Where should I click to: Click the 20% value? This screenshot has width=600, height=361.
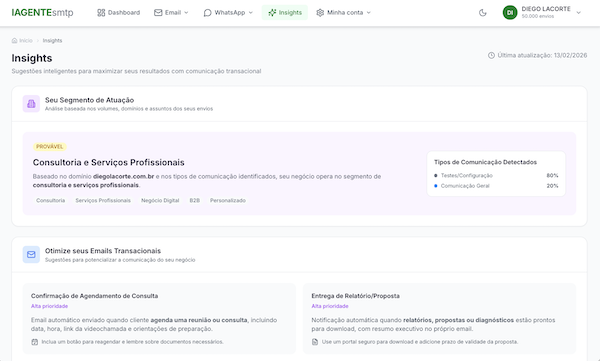552,186
